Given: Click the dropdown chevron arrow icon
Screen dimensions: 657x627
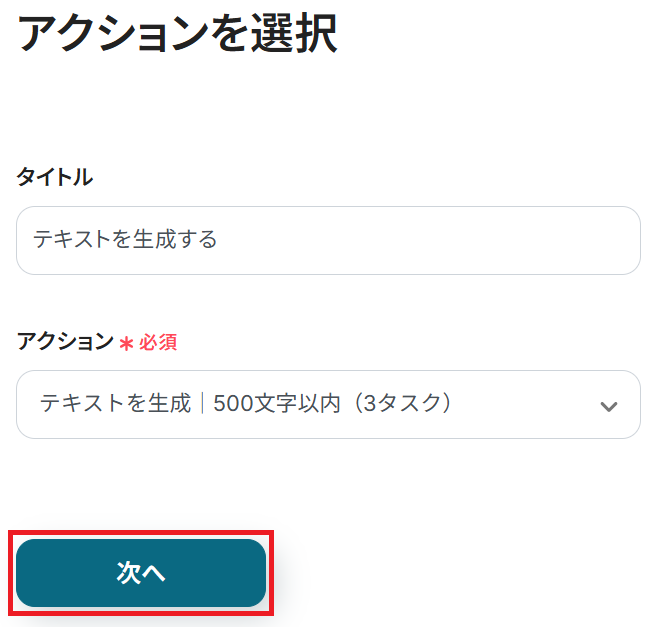Looking at the screenshot, I should (x=607, y=405).
